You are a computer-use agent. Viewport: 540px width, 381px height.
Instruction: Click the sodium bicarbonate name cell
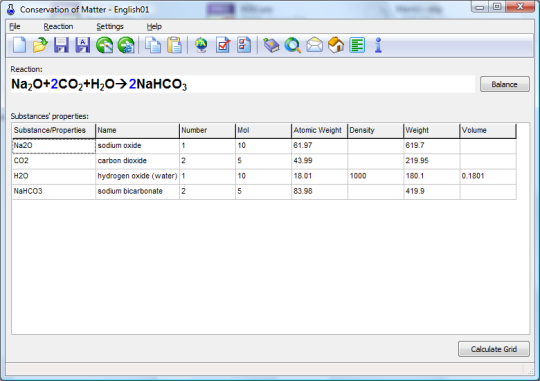[137, 191]
